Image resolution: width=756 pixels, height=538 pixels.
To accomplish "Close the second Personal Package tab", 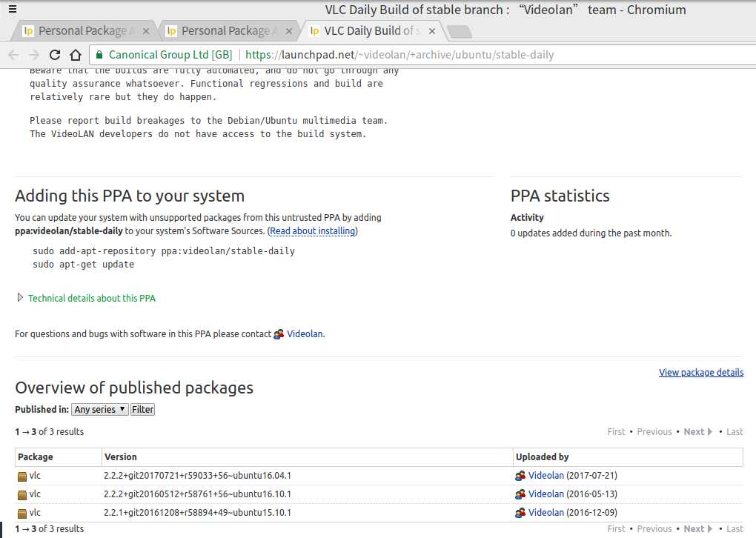I will [x=288, y=31].
